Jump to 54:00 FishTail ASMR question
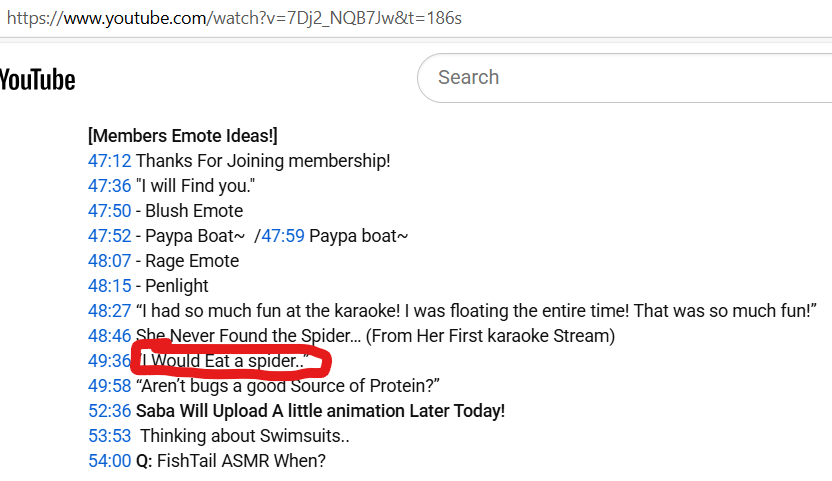The height and width of the screenshot is (481, 832). coord(109,460)
